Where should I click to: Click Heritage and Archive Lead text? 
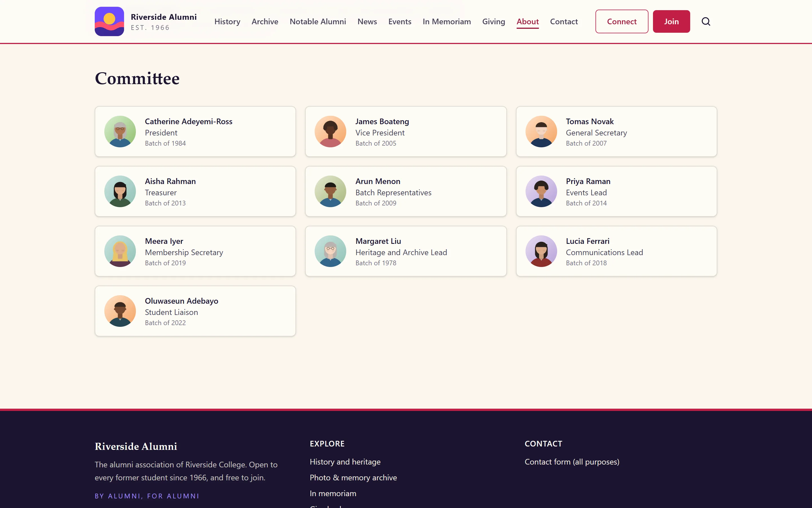(x=401, y=252)
